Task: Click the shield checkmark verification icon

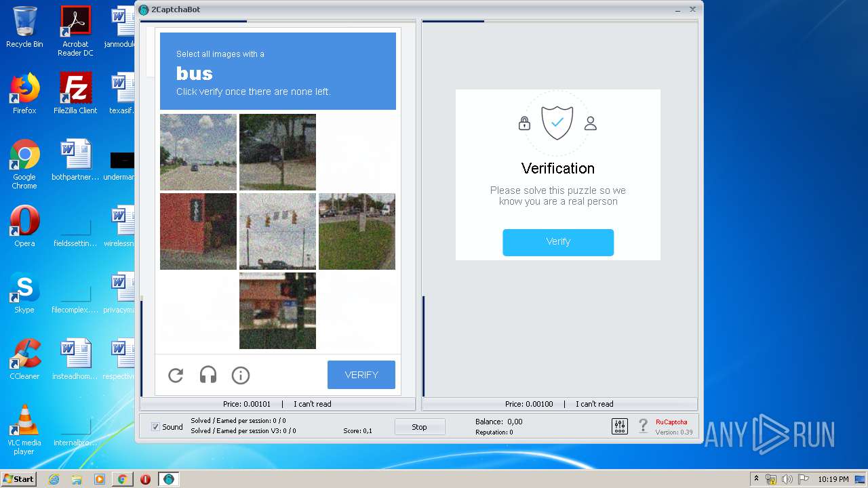Action: [557, 123]
